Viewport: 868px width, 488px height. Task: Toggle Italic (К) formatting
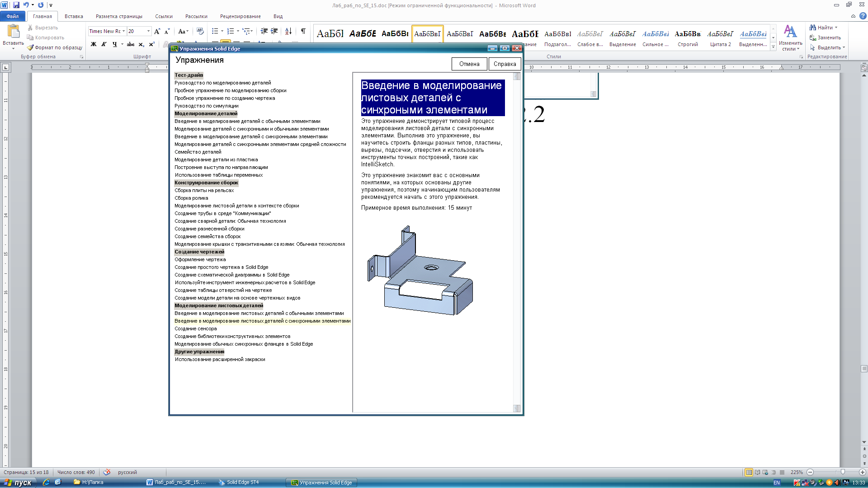coord(104,44)
